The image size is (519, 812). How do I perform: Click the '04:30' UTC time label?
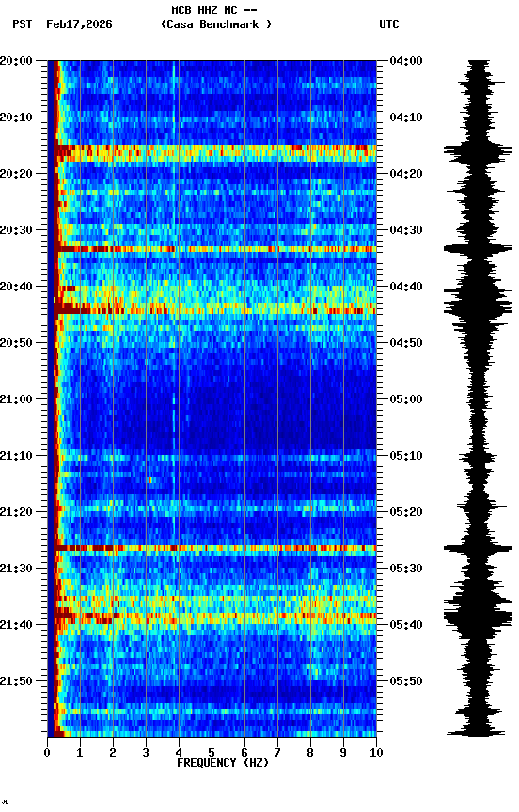(x=406, y=230)
